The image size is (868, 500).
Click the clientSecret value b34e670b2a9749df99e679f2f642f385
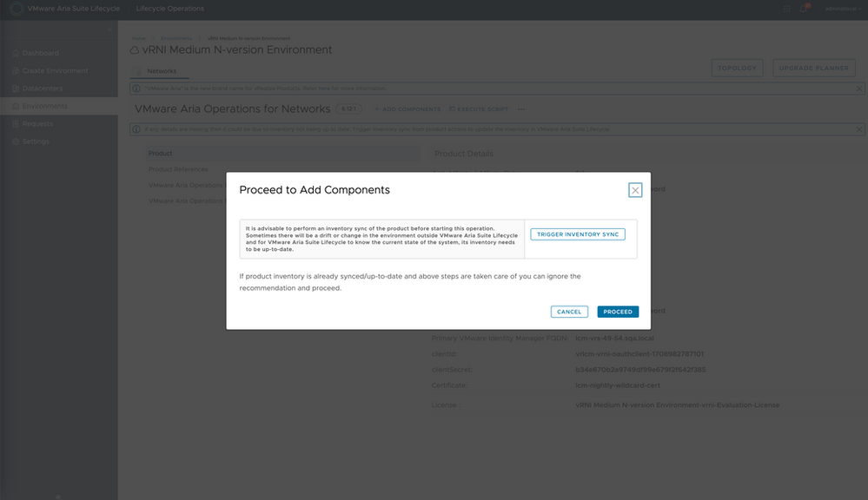640,370
